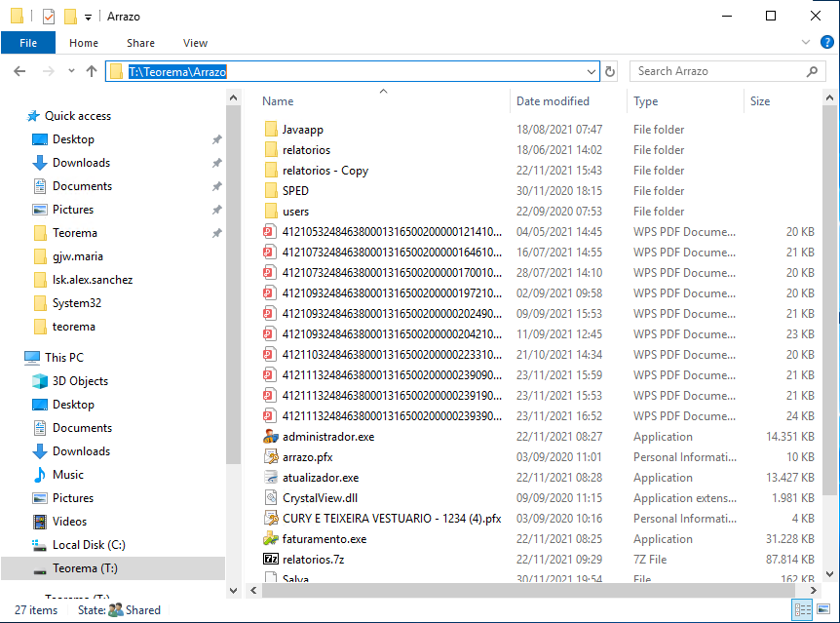This screenshot has height=623, width=840.
Task: Select administrador.exe application icon
Action: (271, 437)
